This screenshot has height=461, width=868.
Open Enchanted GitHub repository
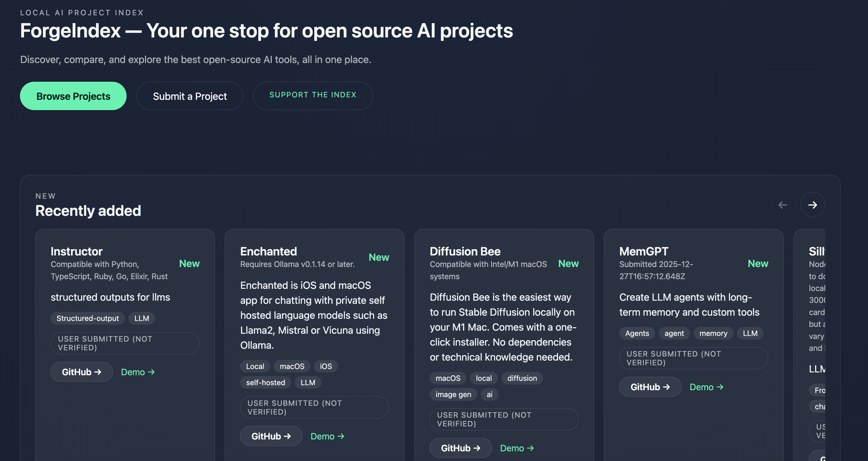click(271, 436)
